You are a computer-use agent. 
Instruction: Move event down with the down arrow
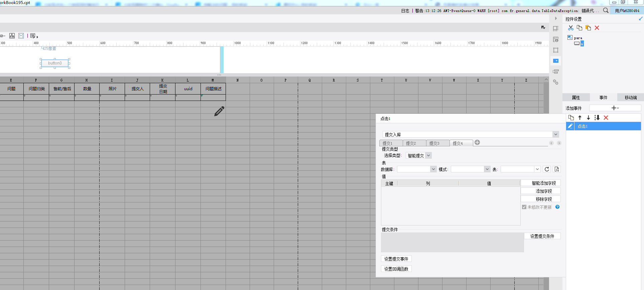click(589, 118)
